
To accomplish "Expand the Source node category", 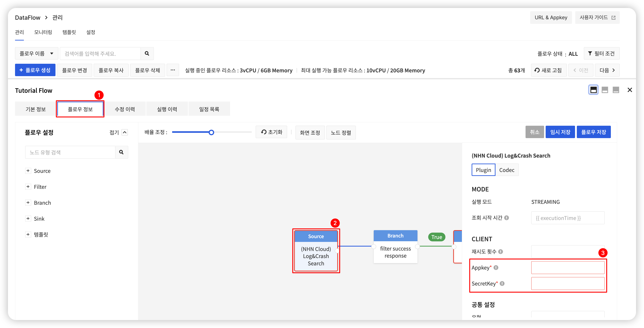I will [28, 171].
